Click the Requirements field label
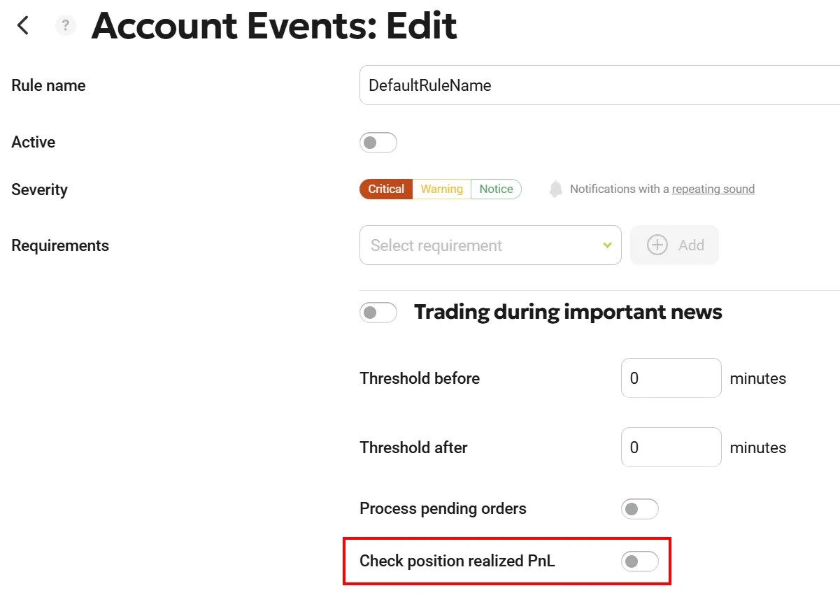The height and width of the screenshot is (616, 840). tap(60, 245)
